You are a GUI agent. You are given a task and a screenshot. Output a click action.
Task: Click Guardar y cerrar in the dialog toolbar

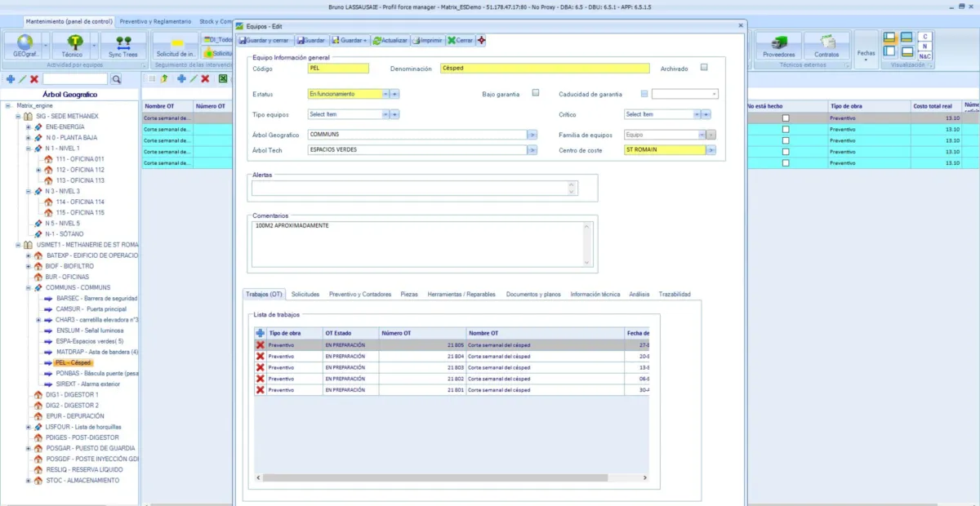tap(265, 40)
